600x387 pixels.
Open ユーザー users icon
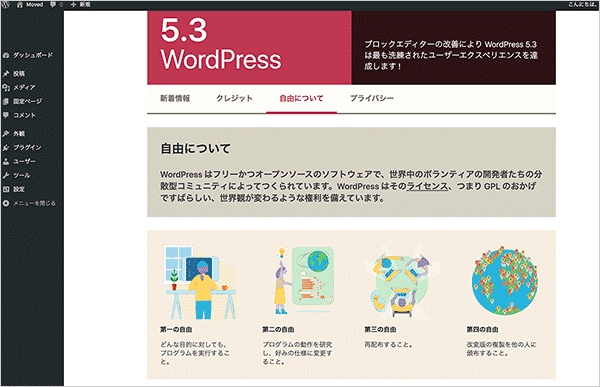tap(6, 162)
